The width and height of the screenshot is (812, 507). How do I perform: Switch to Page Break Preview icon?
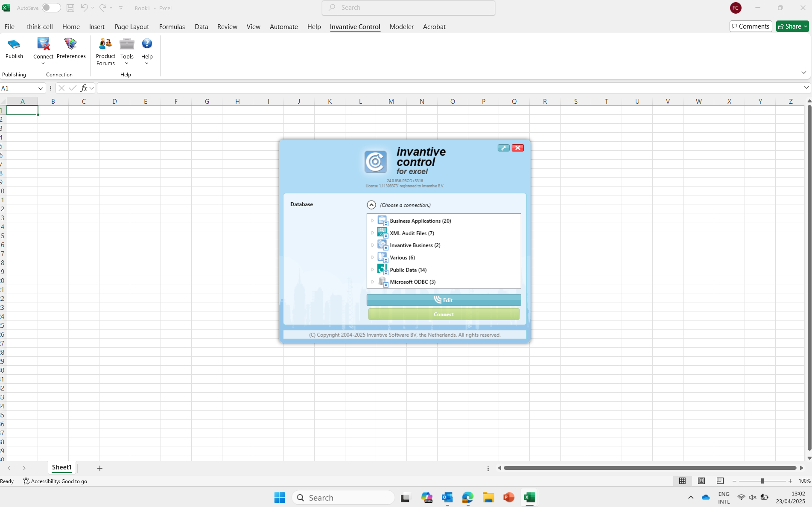[720, 481]
